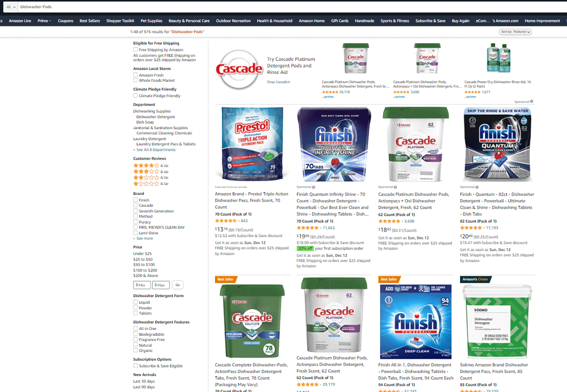Screen dimensions: 567x392
Task: Open Presto! Triple Action product image
Action: click(252, 144)
